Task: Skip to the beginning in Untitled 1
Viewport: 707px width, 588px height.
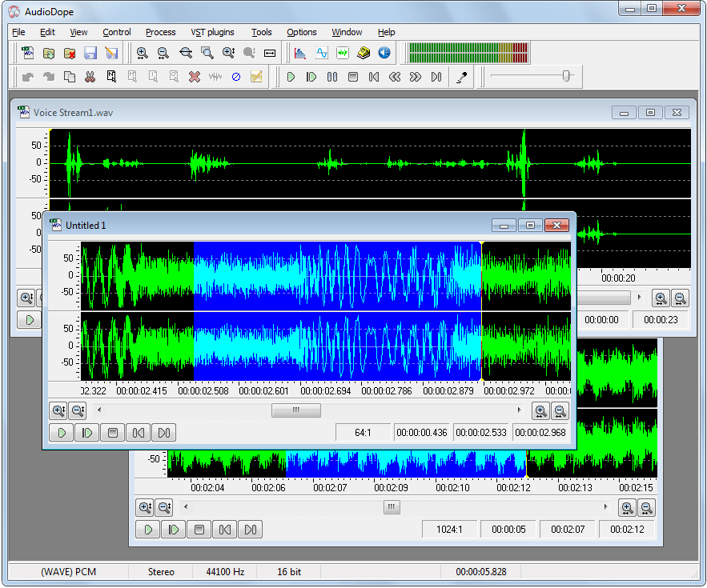Action: click(x=139, y=432)
